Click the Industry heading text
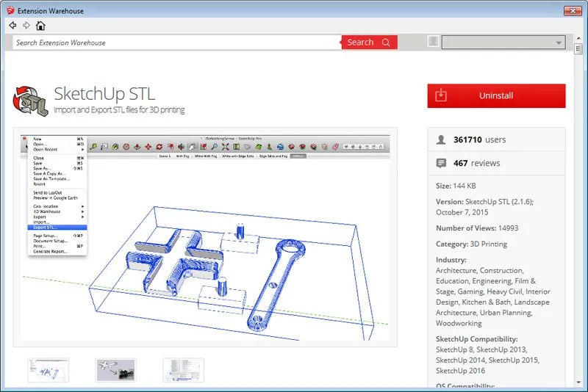Screen dimensions: 588x392 [451, 260]
